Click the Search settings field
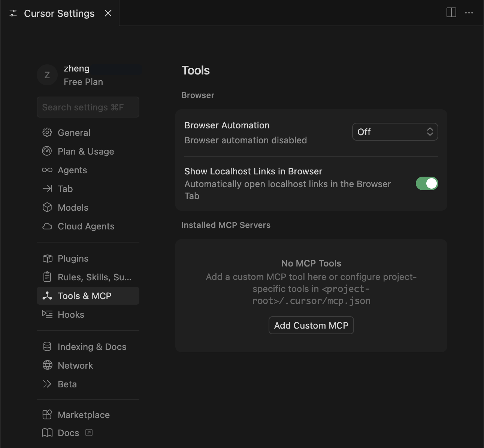 [88, 107]
